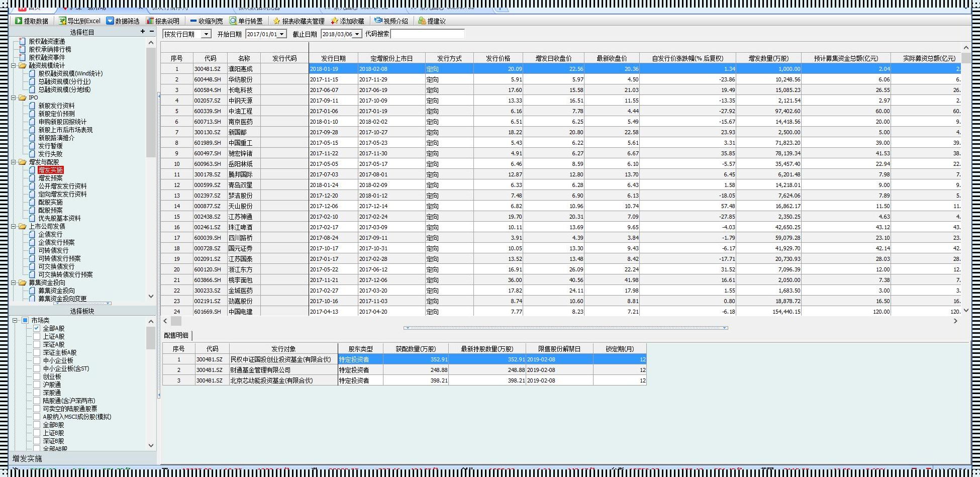Check the 深证主板A股 checkbox
The width and height of the screenshot is (980, 477).
pyautogui.click(x=37, y=352)
